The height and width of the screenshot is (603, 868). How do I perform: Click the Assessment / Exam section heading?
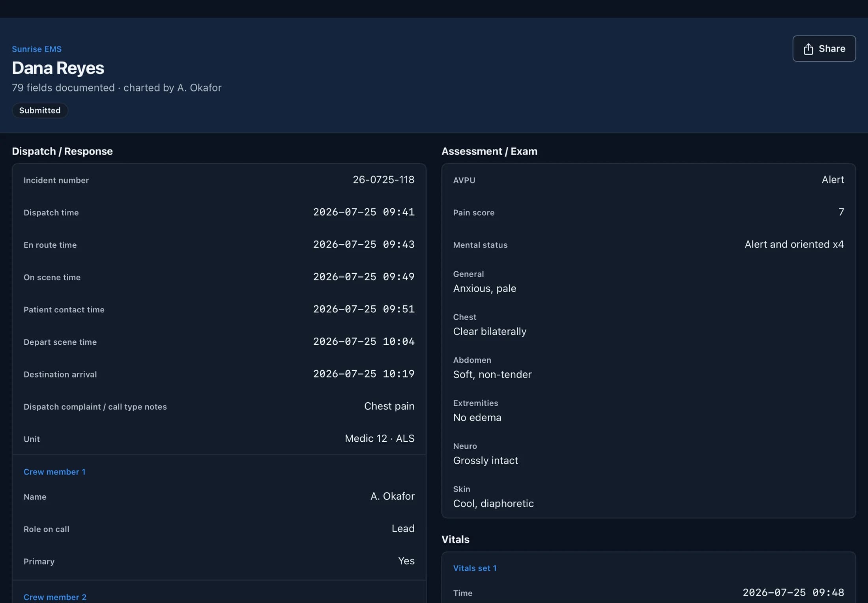coord(489,151)
